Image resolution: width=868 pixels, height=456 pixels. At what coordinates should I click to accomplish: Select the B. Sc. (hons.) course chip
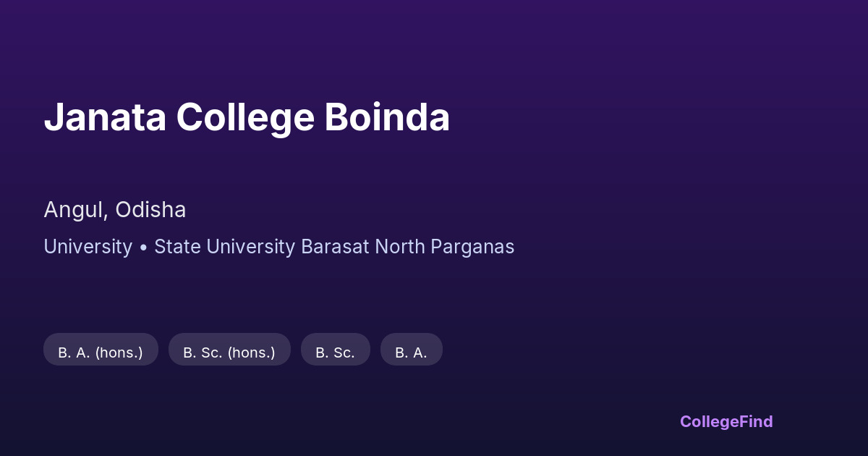(229, 352)
